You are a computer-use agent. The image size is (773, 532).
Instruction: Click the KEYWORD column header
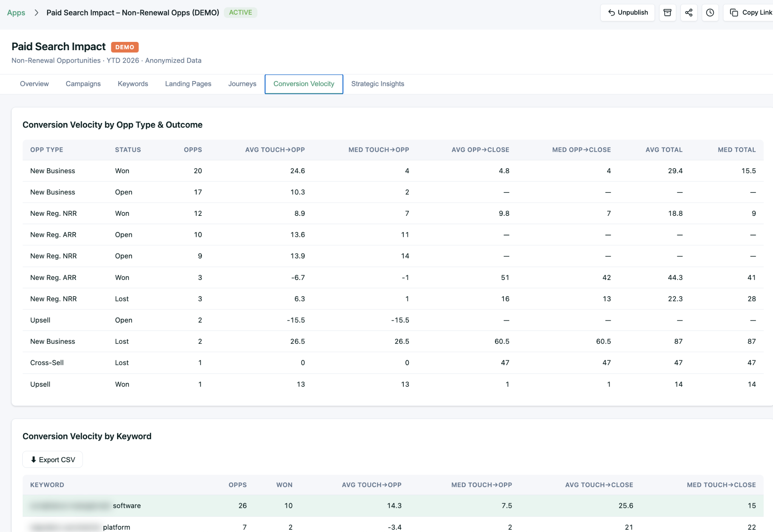coord(47,485)
